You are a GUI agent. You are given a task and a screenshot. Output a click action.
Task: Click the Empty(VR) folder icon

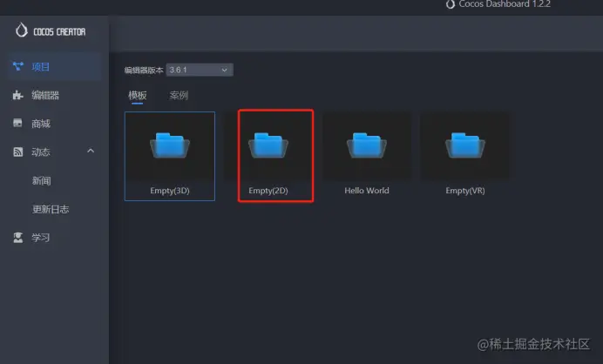point(465,145)
